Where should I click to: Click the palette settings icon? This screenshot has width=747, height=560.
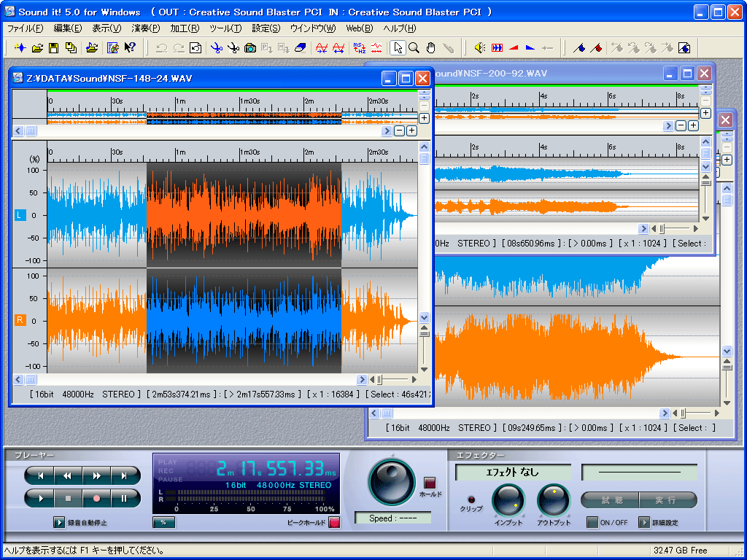point(113,47)
